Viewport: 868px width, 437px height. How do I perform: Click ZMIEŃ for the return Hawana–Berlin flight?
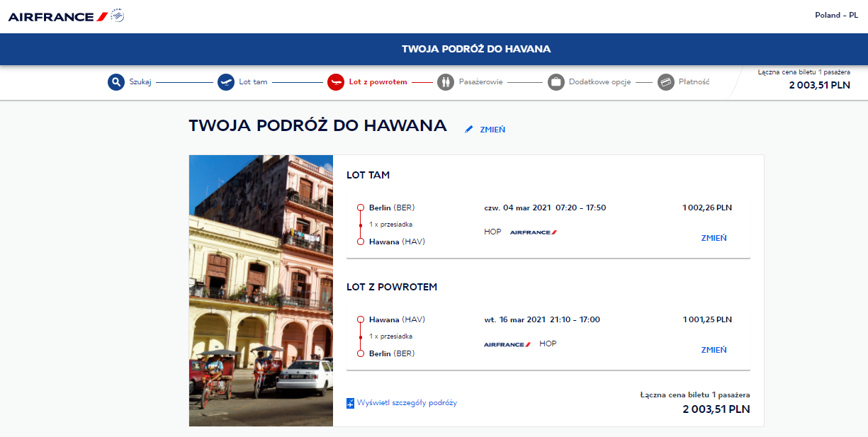pyautogui.click(x=714, y=350)
